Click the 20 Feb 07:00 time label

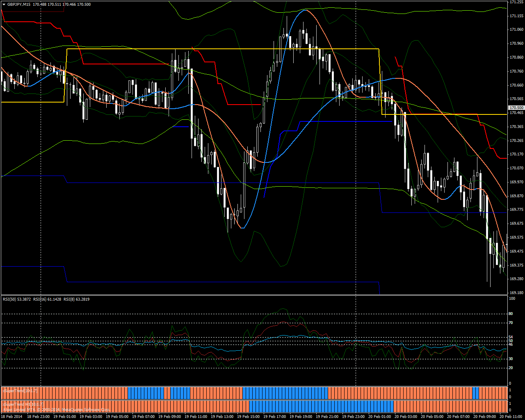(459, 417)
